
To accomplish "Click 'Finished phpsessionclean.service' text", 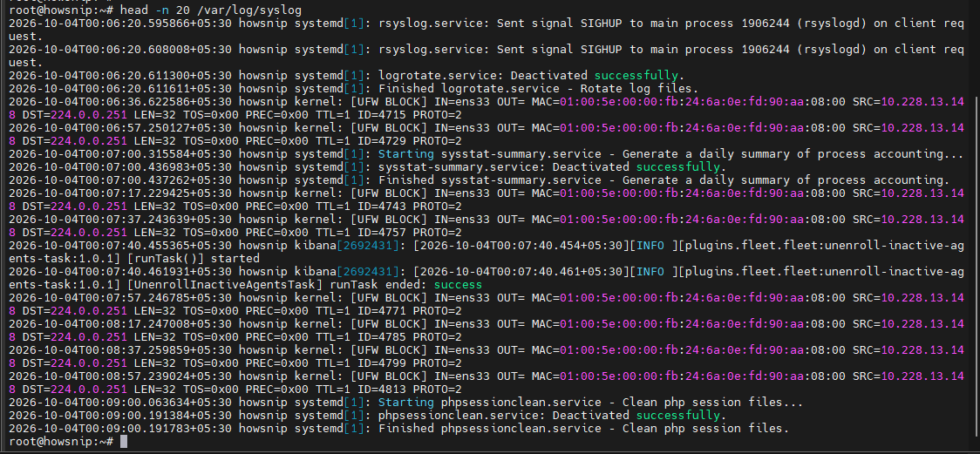I will [x=490, y=429].
